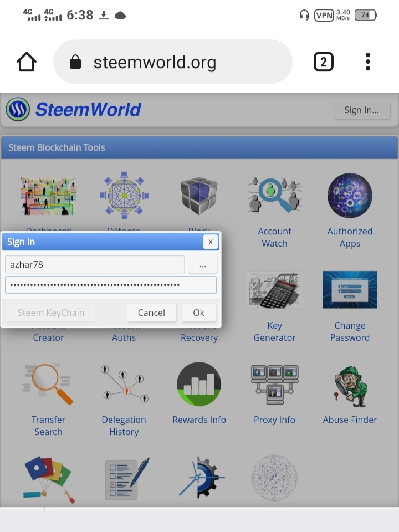This screenshot has height=532, width=399.
Task: Open the Transfer Search magnifier icon
Action: click(48, 384)
